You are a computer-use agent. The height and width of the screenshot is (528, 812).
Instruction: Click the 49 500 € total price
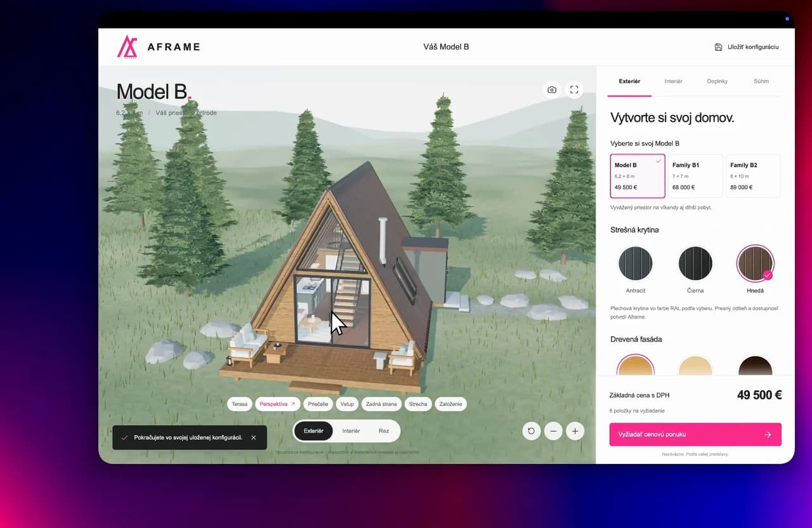click(x=759, y=395)
